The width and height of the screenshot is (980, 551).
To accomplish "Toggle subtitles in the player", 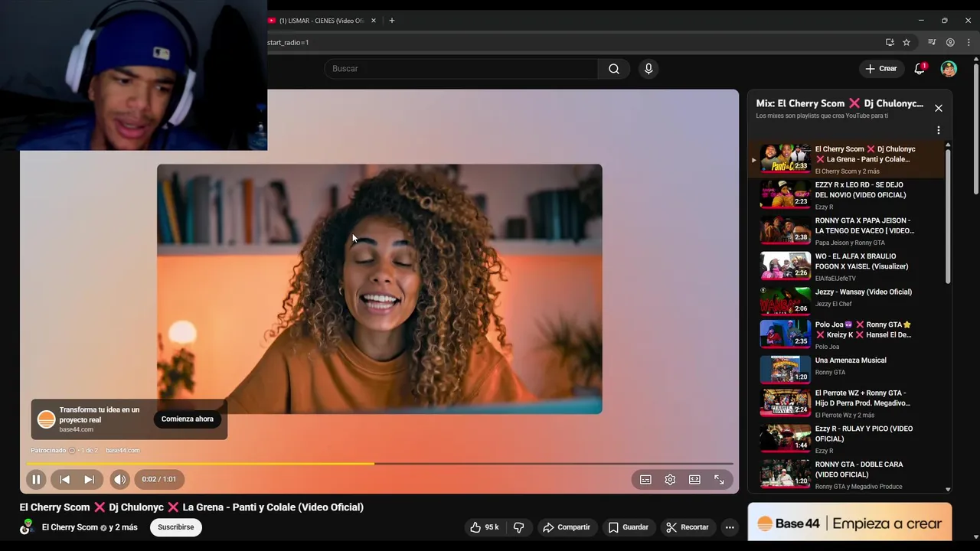I will click(645, 479).
